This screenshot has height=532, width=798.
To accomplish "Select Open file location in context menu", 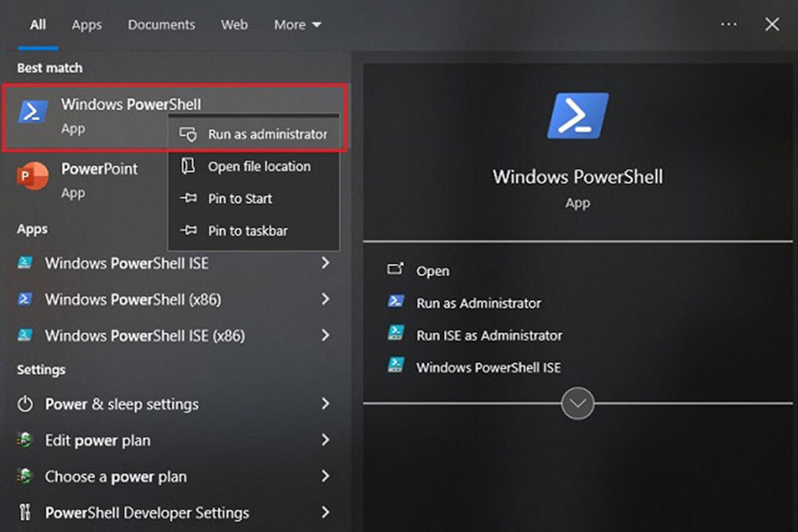I will (254, 167).
